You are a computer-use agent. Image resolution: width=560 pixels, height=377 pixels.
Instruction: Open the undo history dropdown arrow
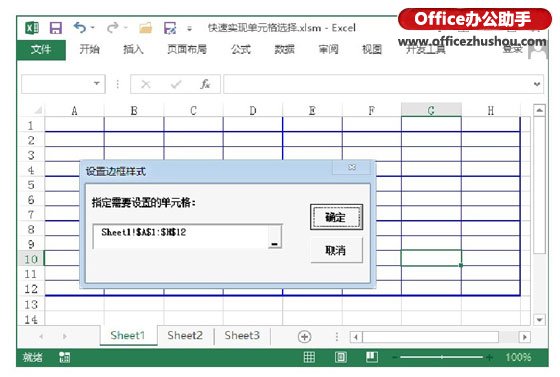coord(92,27)
